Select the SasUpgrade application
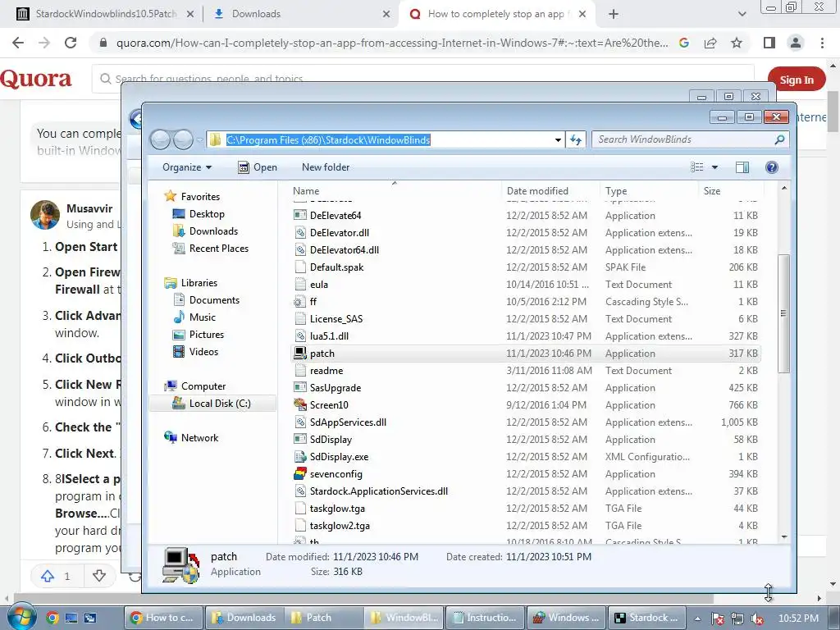The height and width of the screenshot is (630, 840). click(x=336, y=388)
